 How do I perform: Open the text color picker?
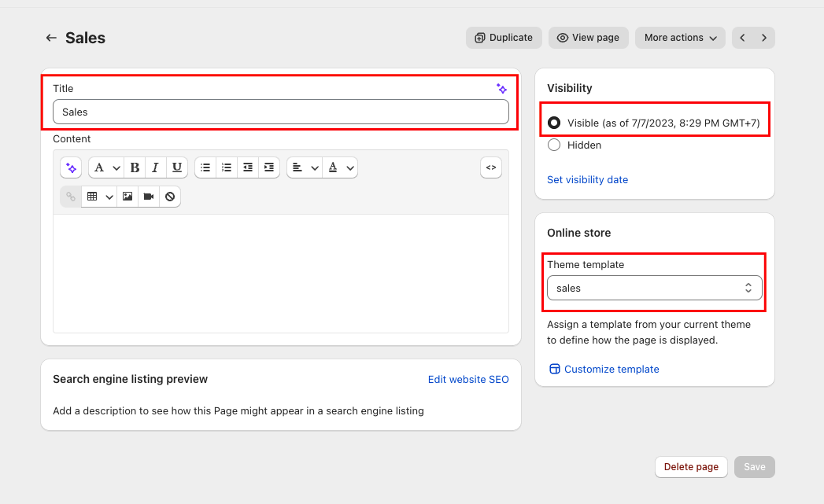point(341,167)
